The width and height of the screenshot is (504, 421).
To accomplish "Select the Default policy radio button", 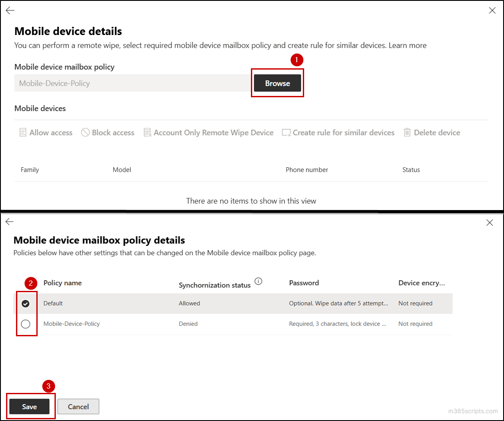I will 26,303.
